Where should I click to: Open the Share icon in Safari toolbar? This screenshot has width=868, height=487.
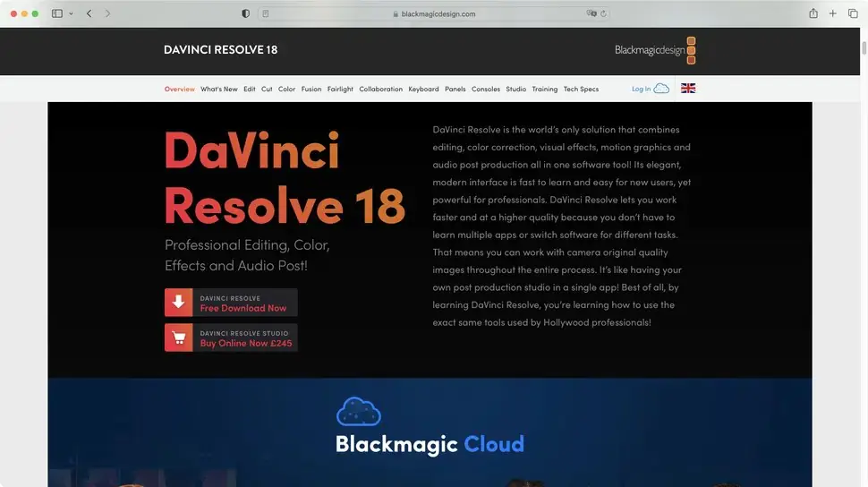(x=813, y=13)
